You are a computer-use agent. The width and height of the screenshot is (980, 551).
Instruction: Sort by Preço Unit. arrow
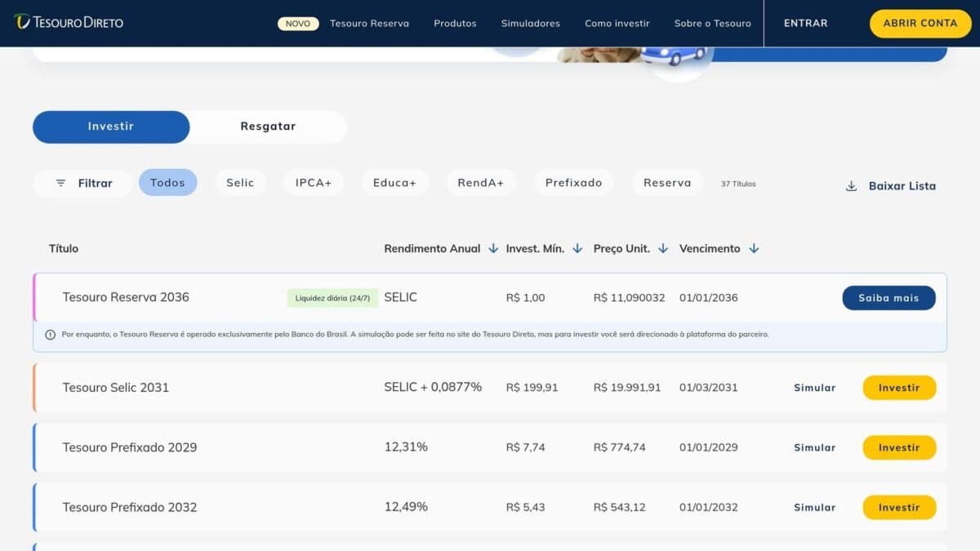pyautogui.click(x=663, y=248)
